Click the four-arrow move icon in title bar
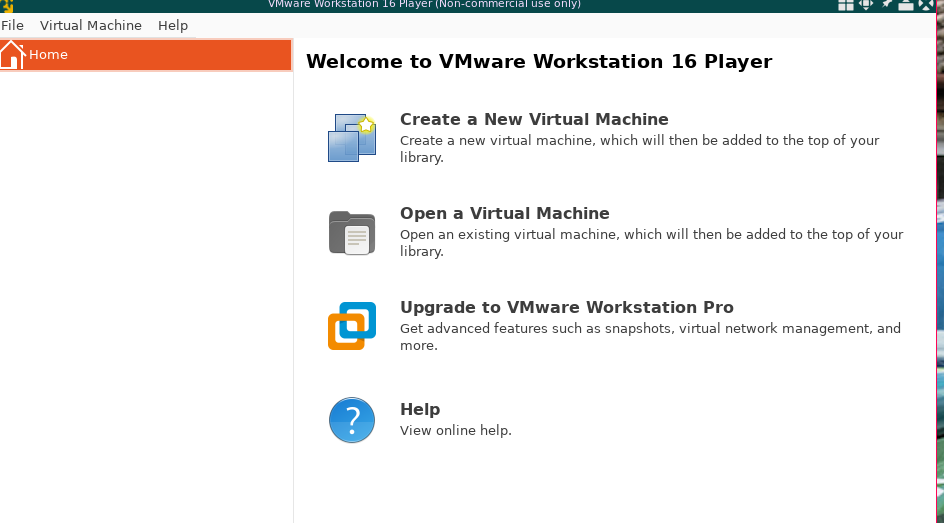 pyautogui.click(x=865, y=5)
